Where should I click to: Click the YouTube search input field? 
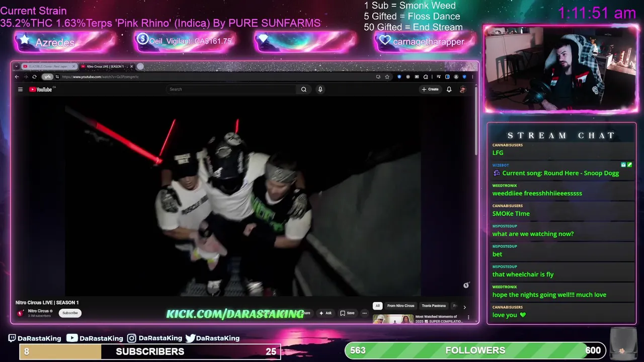(x=231, y=89)
